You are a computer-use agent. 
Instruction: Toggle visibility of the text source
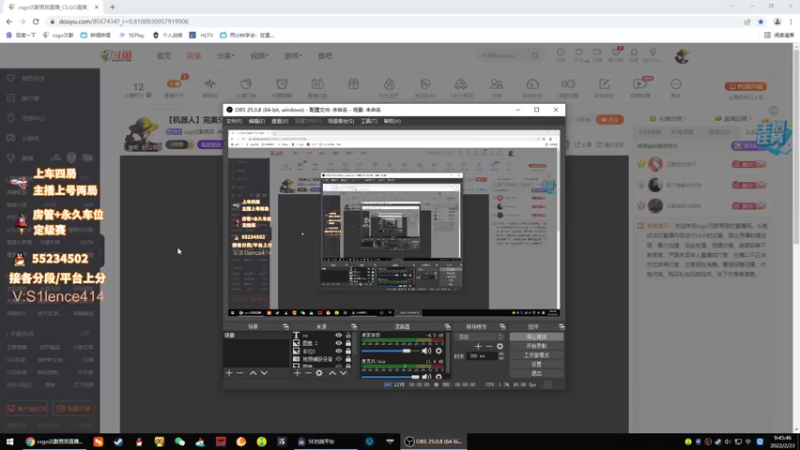(x=338, y=335)
